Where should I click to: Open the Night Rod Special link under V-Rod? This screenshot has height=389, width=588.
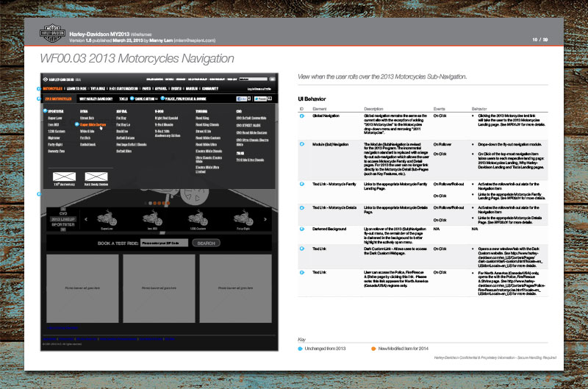pos(166,118)
